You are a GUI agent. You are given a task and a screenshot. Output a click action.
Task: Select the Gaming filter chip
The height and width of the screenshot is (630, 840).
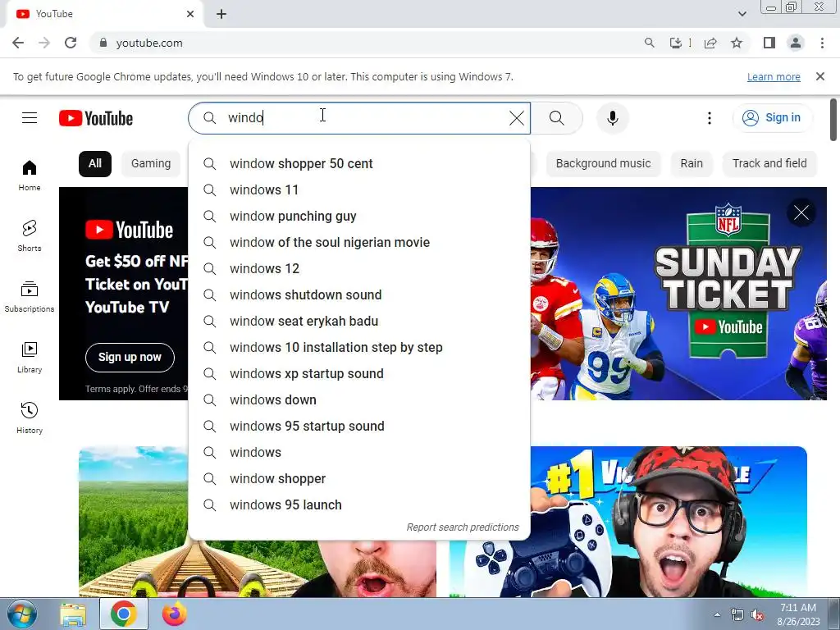pos(151,163)
